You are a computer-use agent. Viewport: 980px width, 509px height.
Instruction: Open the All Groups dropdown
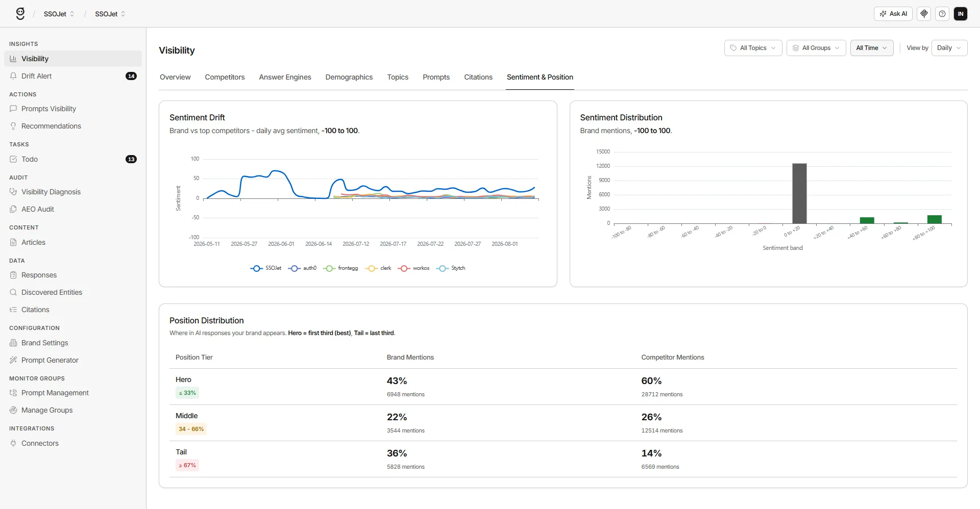[x=816, y=48]
